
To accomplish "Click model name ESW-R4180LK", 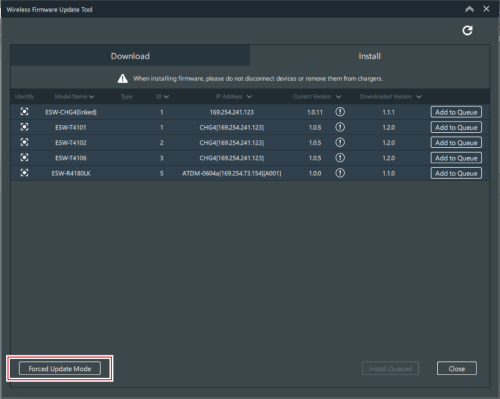I will click(x=71, y=173).
